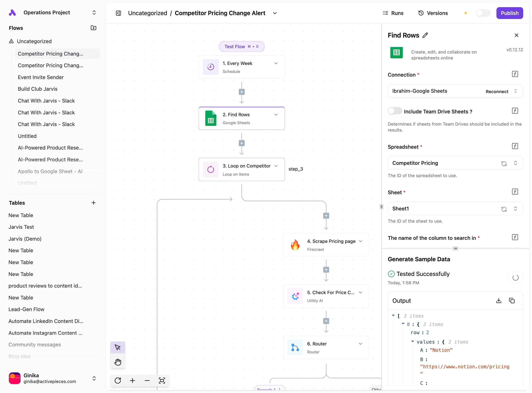Open the Sheet1 dropdown
Screen dimensions: 532x393
515,209
